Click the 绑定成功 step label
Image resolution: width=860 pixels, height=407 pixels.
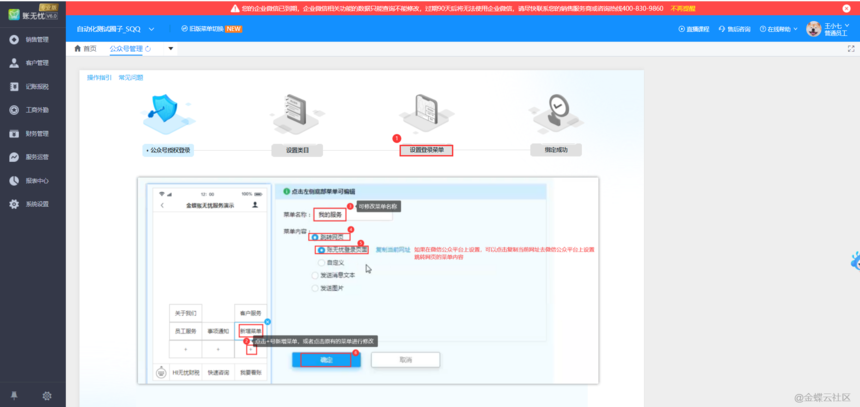pos(556,150)
